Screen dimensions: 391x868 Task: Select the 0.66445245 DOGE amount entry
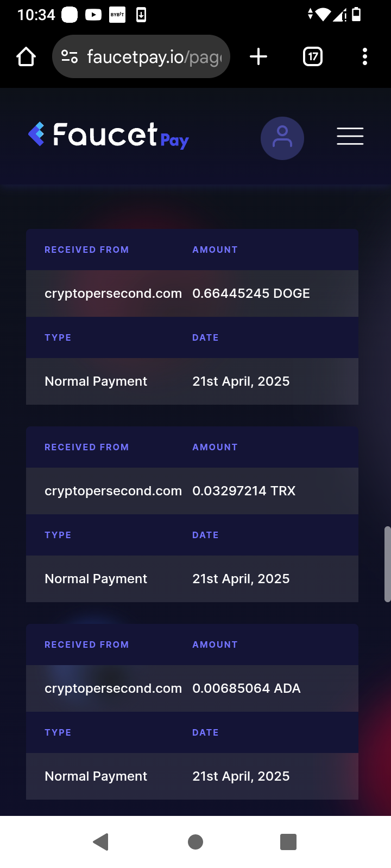(x=251, y=293)
